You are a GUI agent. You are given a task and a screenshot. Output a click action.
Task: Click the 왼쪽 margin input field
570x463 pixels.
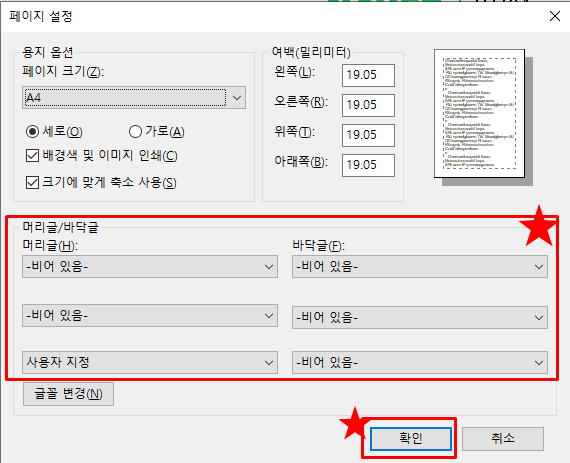[368, 75]
